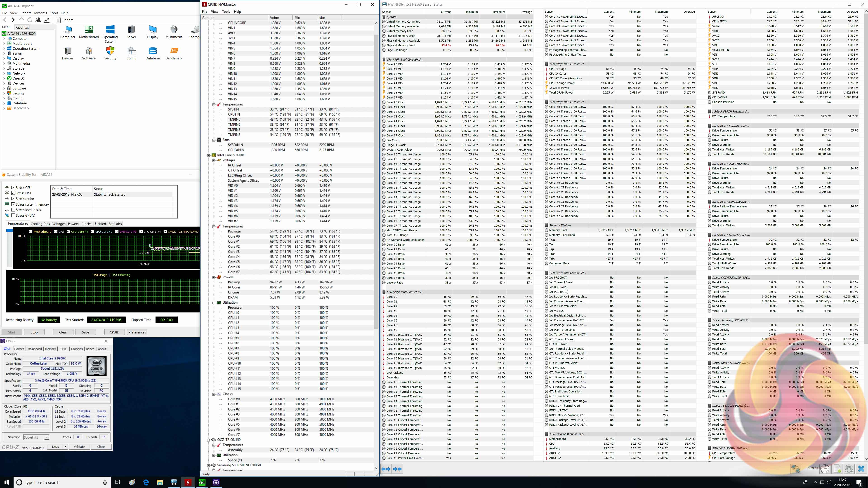The height and width of the screenshot is (488, 868).
Task: Toggle the Stress GPU(s) checkbox
Action: (13, 215)
